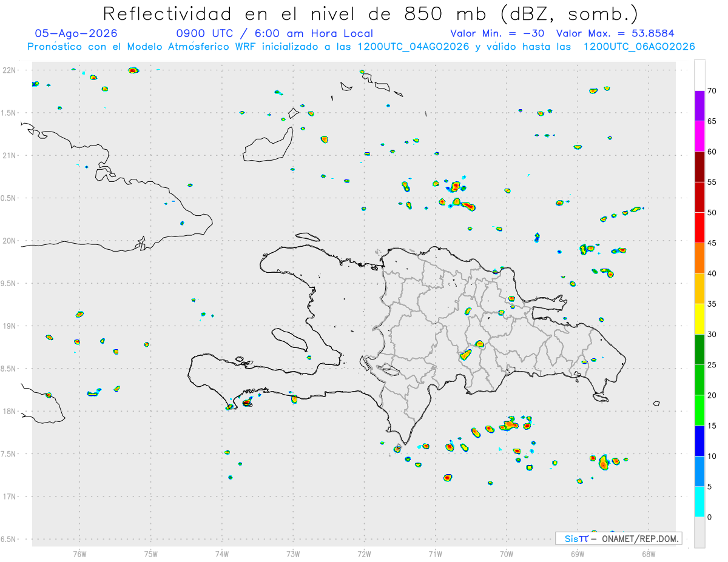Click the longitude axis label '72W'

pyautogui.click(x=364, y=554)
